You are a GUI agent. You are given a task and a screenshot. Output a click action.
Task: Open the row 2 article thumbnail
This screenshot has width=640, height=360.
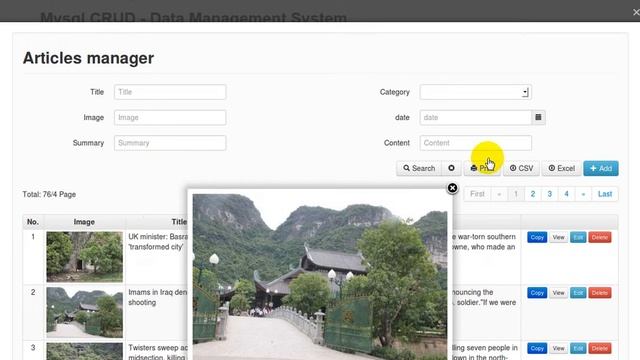84,312
